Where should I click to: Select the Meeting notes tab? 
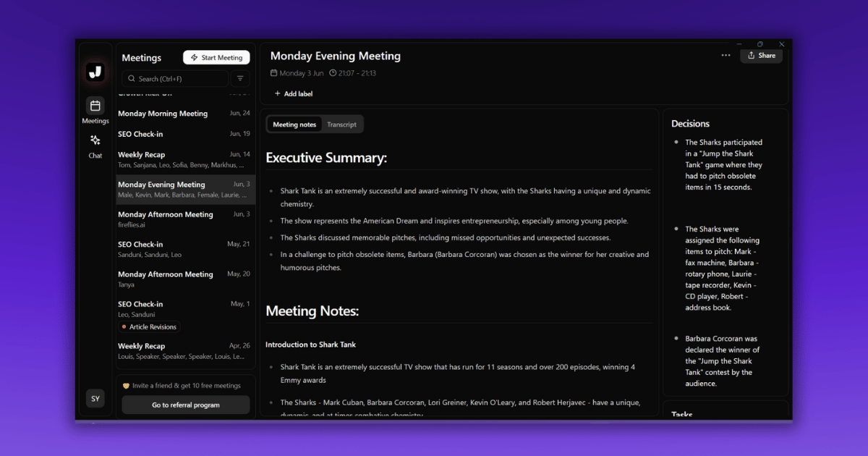pos(294,124)
